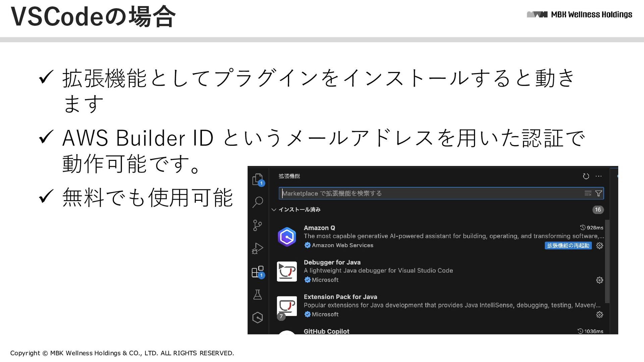The height and width of the screenshot is (362, 644).
Task: Click the 拡張機能の再起動 restart button
Action: [568, 246]
